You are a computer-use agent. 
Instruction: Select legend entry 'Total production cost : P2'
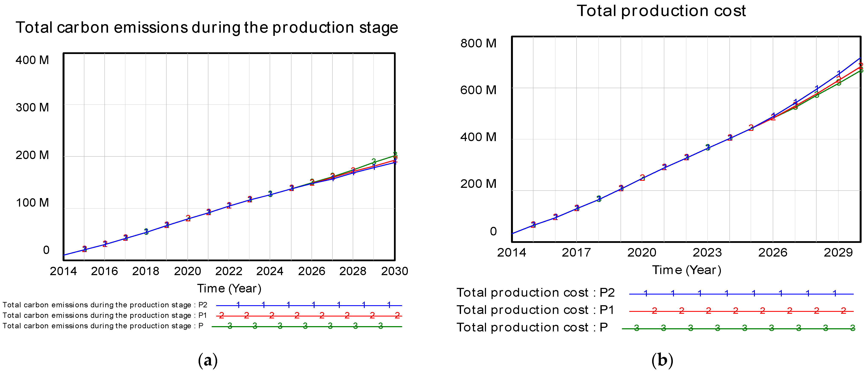[536, 293]
